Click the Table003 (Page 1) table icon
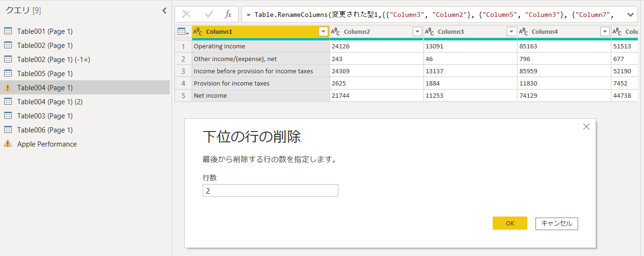This screenshot has height=256, width=644. [8, 116]
